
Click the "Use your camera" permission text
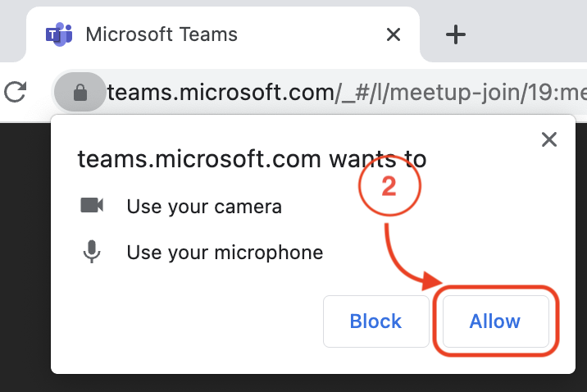coord(204,207)
